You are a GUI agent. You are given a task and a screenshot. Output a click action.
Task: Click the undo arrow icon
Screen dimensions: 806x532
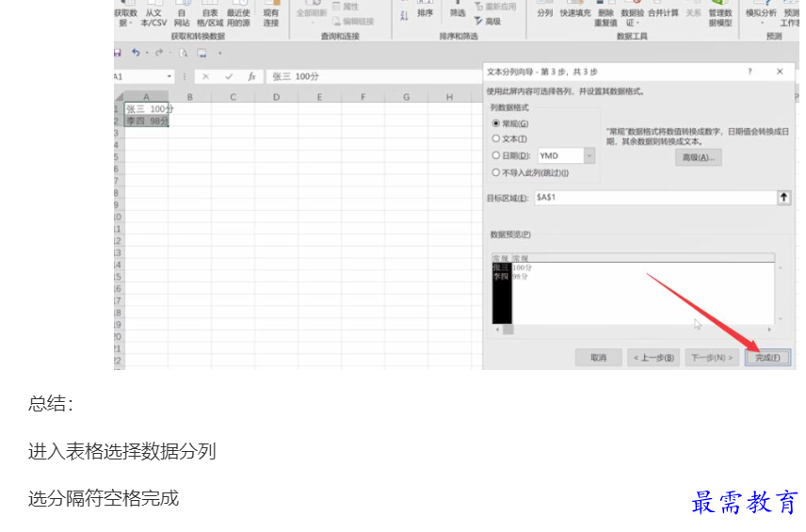(136, 53)
